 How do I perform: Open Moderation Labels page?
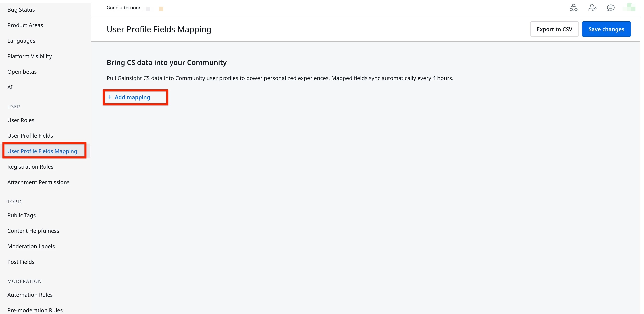31,246
